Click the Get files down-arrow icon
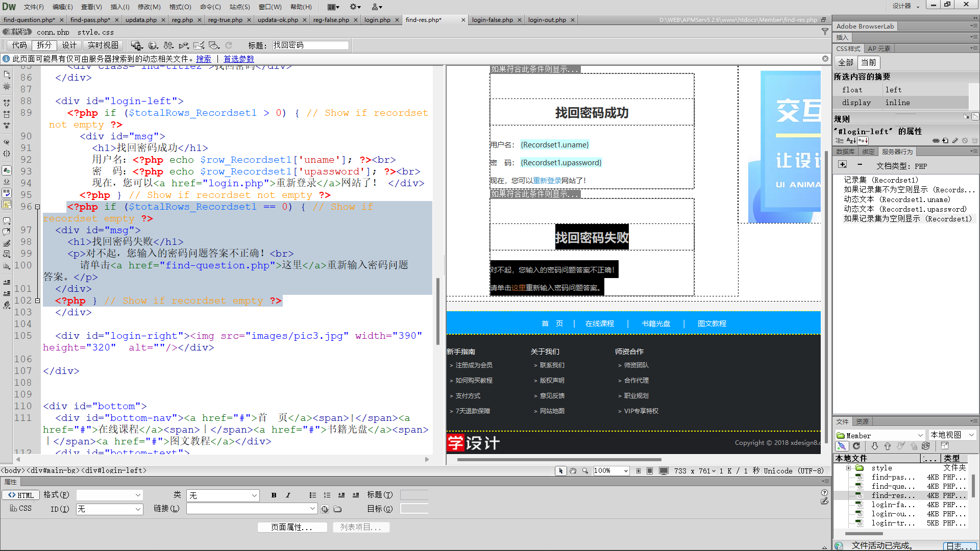Screen dimensions: 980x551 coord(875,446)
